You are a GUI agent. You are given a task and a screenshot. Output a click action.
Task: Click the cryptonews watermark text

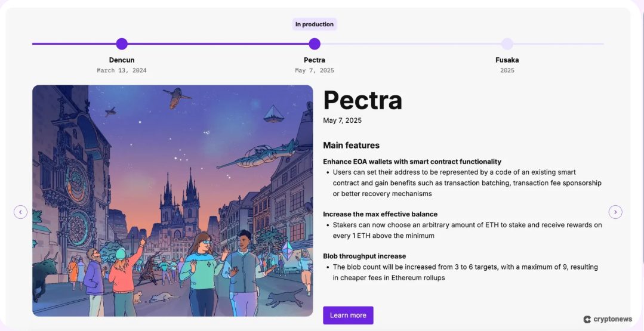(612, 320)
